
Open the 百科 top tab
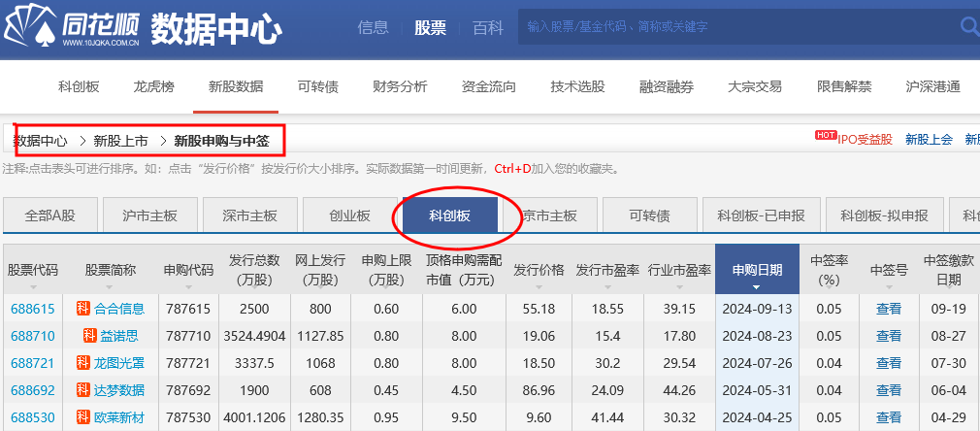[x=488, y=27]
